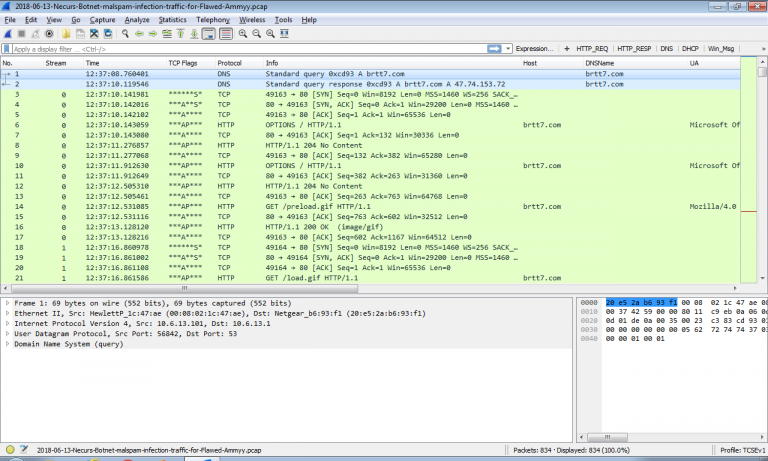Viewport: 768px width, 461px height.
Task: Toggle auto-scroll during live capture
Action: pos(209,34)
